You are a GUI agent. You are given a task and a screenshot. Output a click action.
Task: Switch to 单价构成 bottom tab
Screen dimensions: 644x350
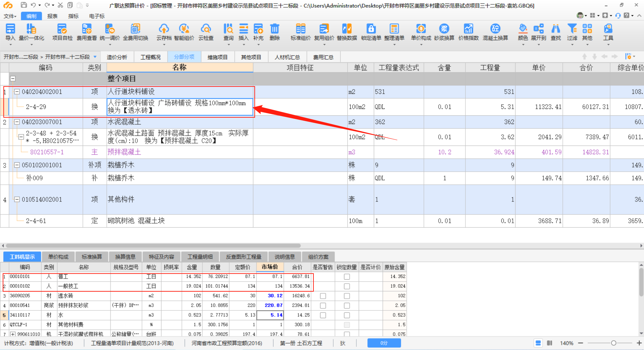58,257
